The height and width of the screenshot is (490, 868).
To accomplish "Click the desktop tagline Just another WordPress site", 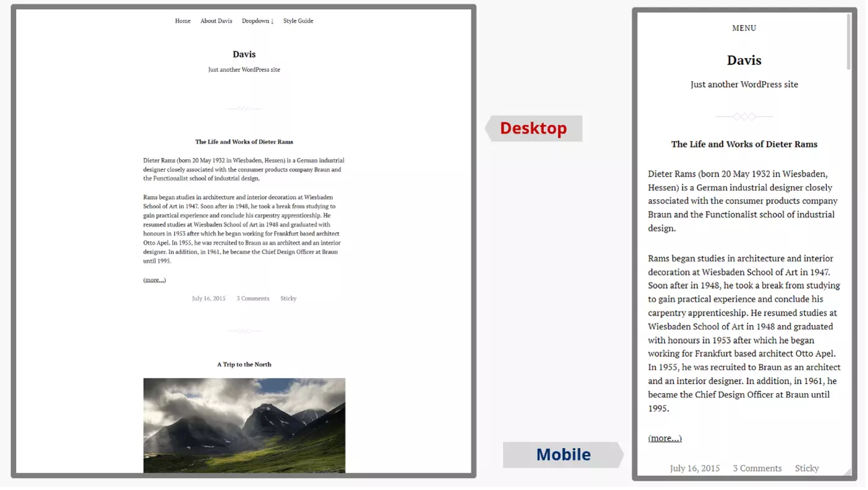I will pyautogui.click(x=244, y=70).
